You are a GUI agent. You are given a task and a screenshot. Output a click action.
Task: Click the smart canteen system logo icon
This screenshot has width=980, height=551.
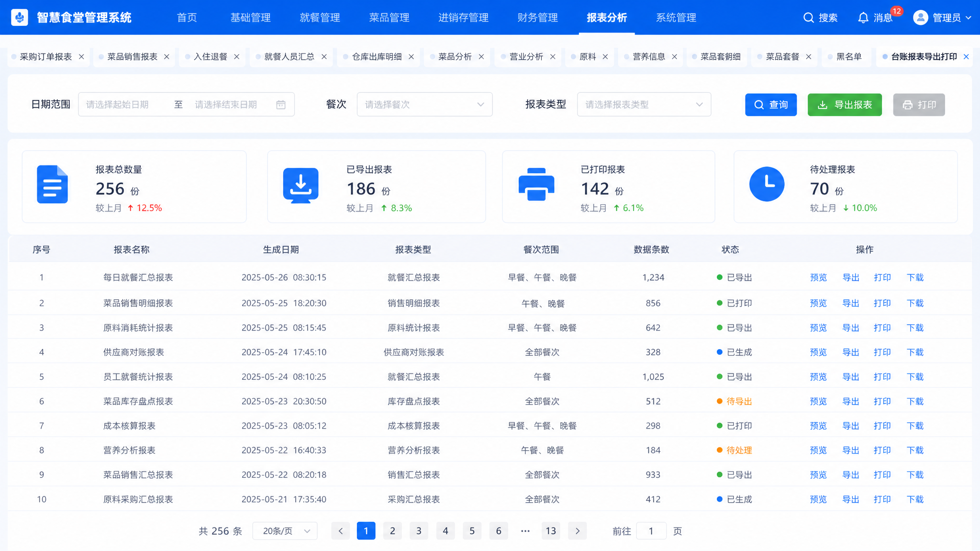click(x=20, y=18)
